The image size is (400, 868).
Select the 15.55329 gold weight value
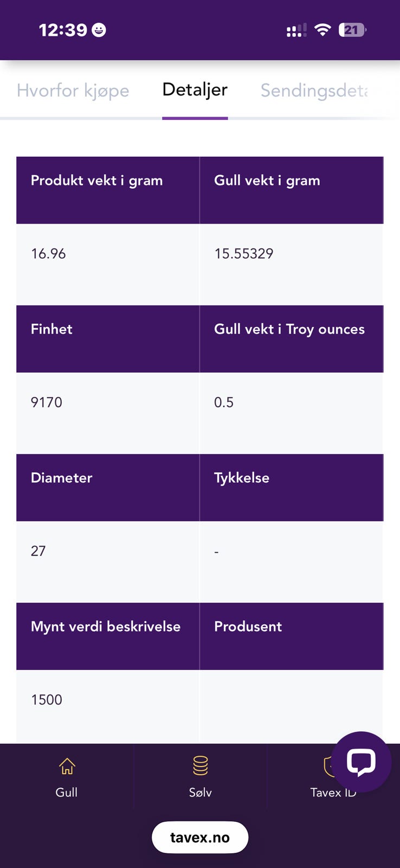pos(244,253)
